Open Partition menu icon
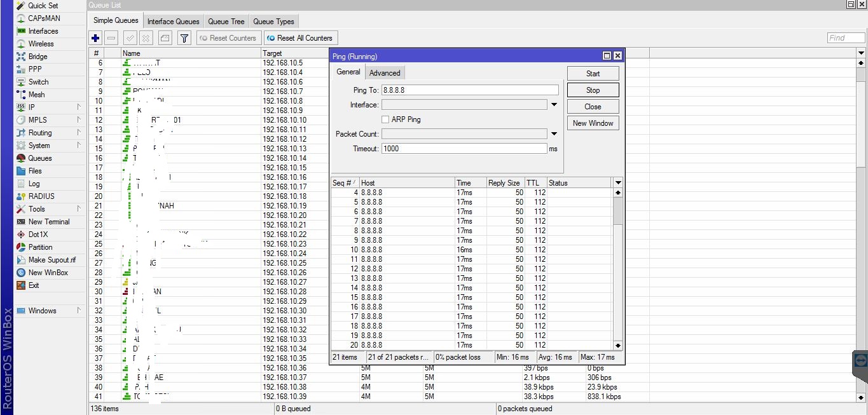This screenshot has height=415, width=868. coord(21,247)
